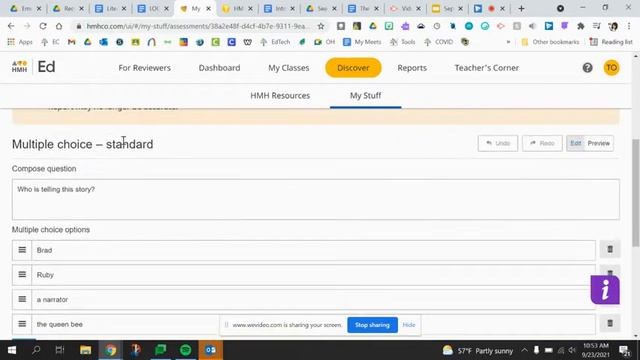Open EdTech bookmark folder
Screen dimensions: 640x360
(x=275, y=42)
